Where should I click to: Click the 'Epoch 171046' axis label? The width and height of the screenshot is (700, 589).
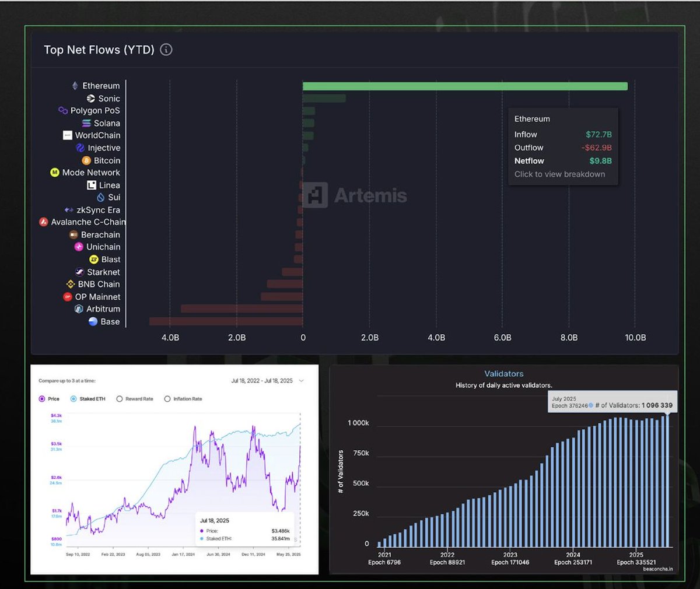click(510, 562)
